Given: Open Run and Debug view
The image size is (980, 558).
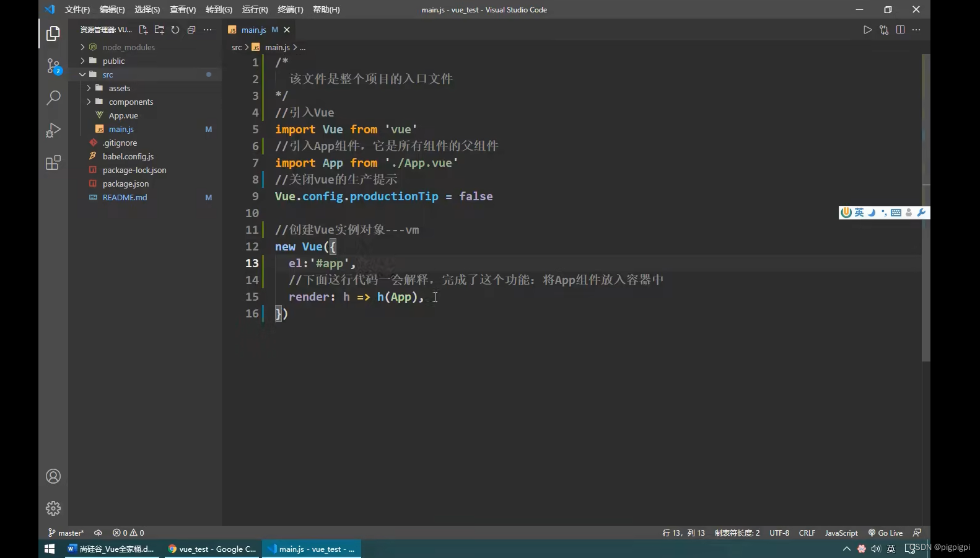Looking at the screenshot, I should click(x=53, y=130).
